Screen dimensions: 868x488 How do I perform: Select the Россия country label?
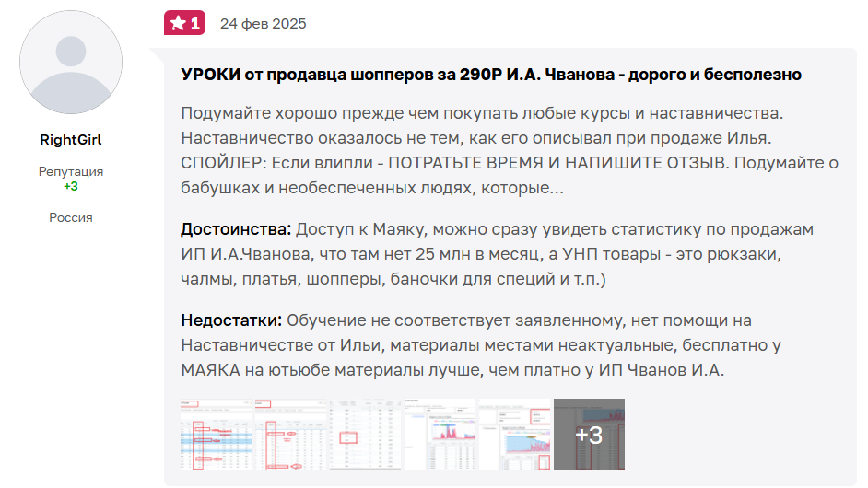click(71, 217)
